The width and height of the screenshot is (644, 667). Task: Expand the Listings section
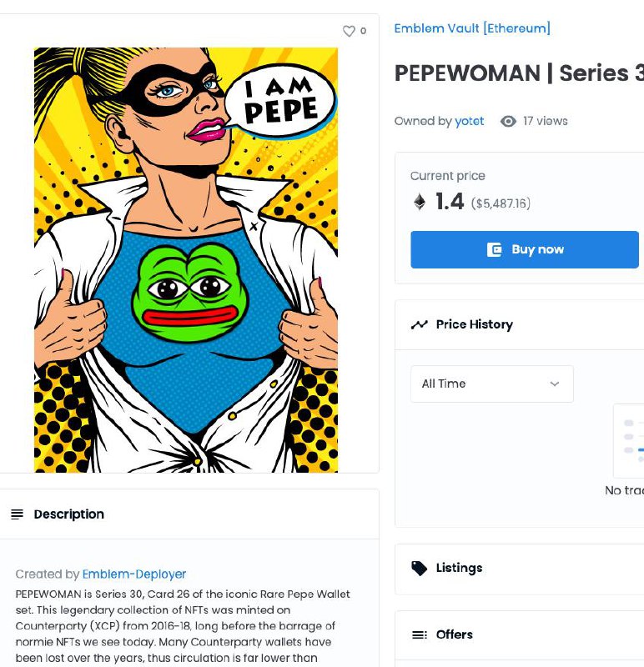tap(519, 569)
